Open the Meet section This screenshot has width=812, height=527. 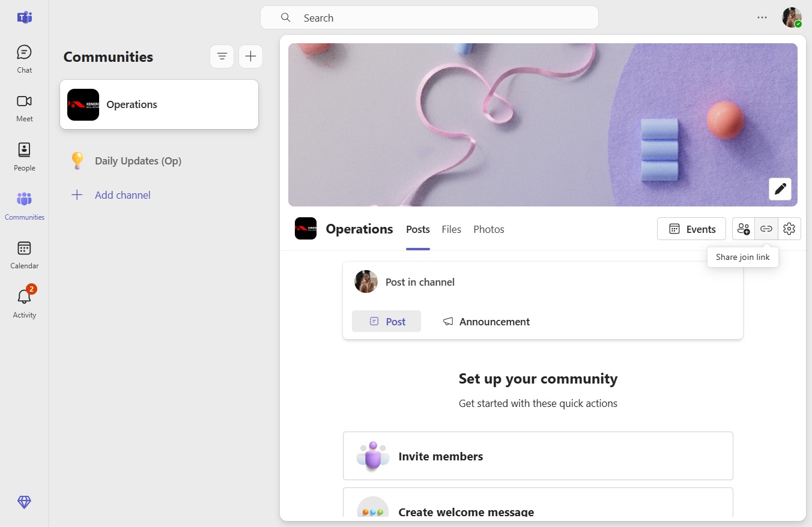coord(24,108)
